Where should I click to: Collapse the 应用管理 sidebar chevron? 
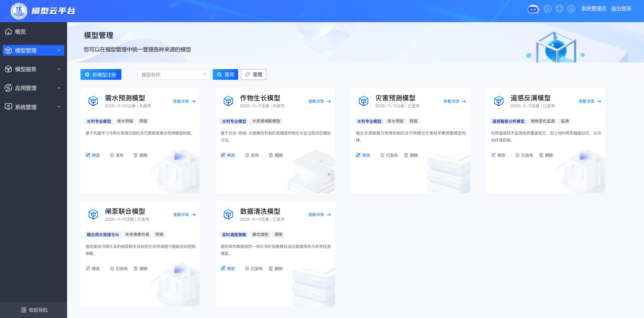coord(59,88)
